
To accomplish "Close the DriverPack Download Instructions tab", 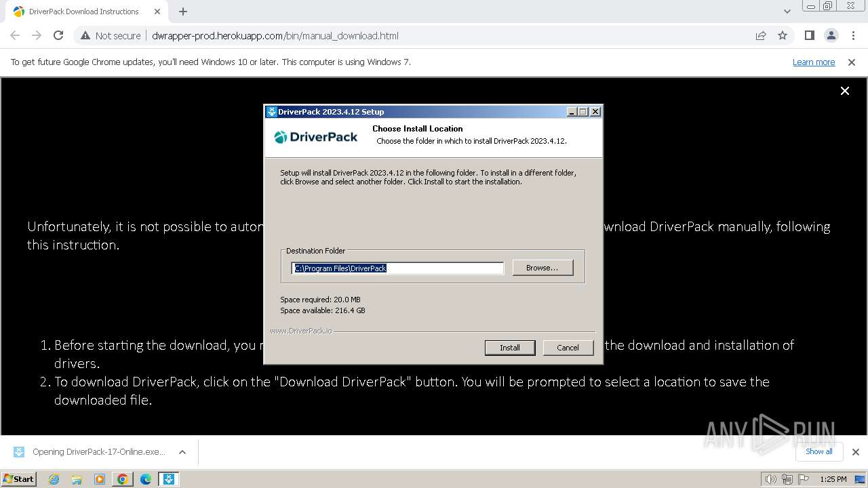I will (x=158, y=12).
